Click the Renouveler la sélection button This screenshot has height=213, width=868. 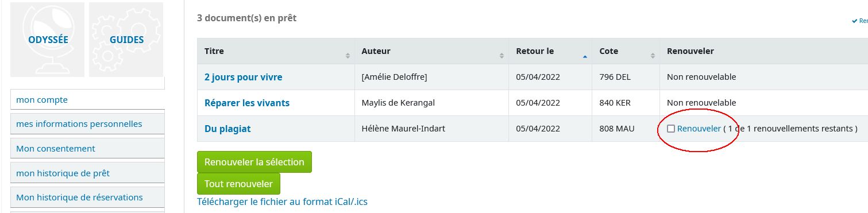point(254,162)
